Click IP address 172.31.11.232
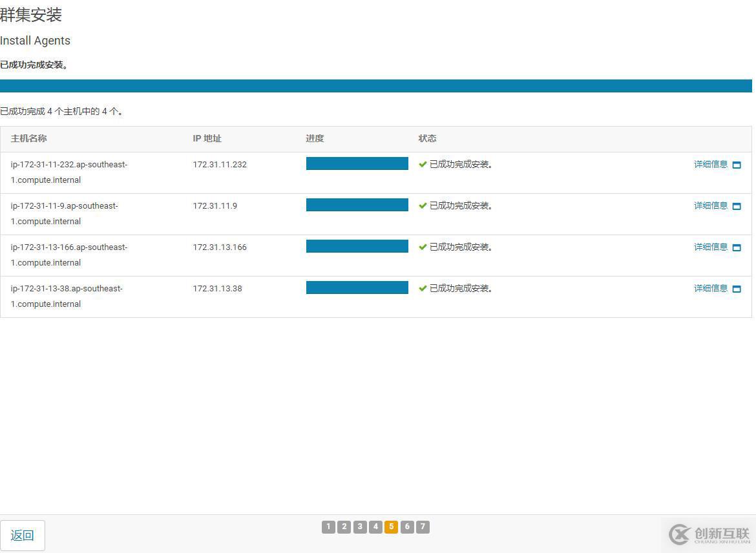 pos(220,164)
